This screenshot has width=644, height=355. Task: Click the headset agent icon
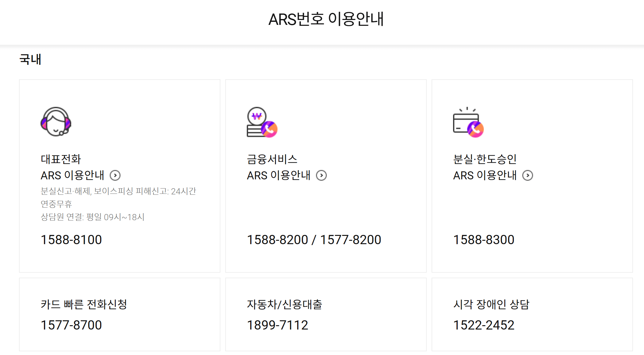[x=56, y=122]
